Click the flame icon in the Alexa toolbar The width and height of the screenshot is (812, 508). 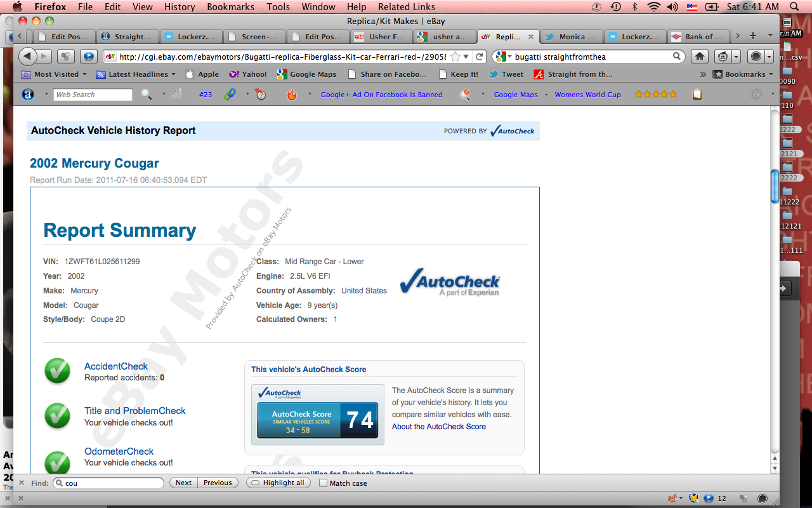pos(291,95)
